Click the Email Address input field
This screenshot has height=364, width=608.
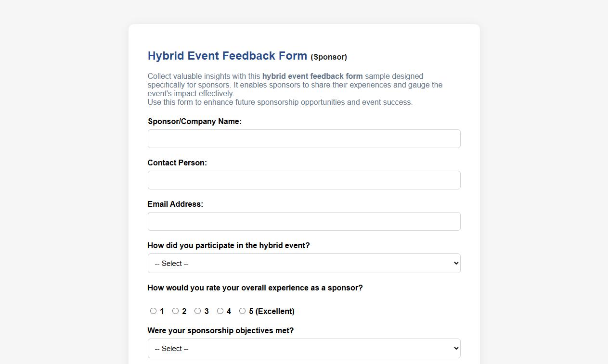[x=304, y=221]
